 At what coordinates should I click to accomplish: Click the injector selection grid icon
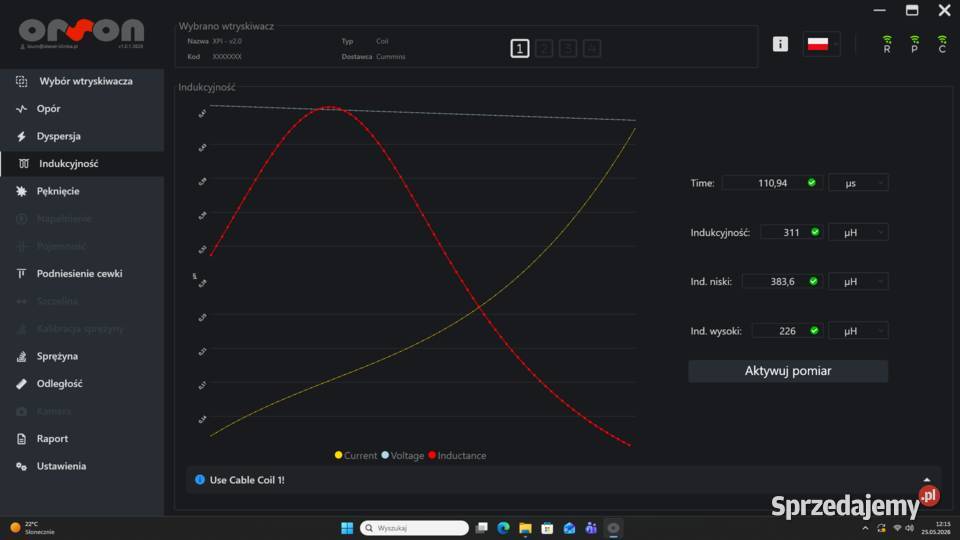21,81
